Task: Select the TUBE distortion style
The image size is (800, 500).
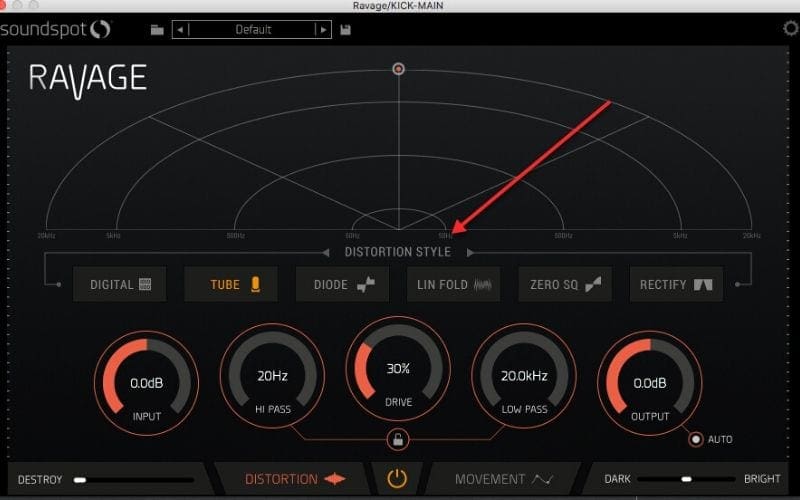Action: point(231,284)
